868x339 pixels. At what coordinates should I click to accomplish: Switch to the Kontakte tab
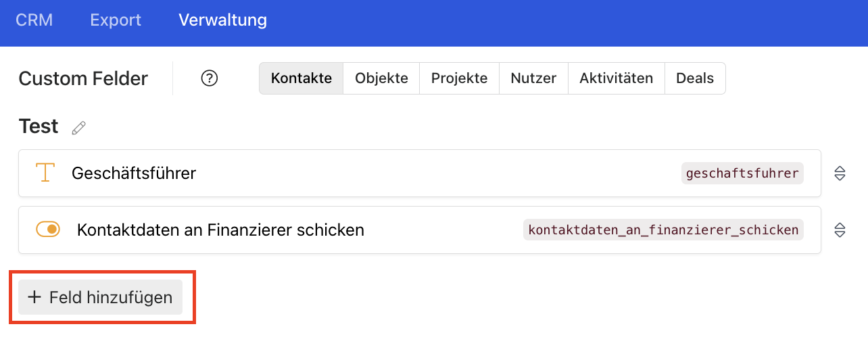click(302, 78)
